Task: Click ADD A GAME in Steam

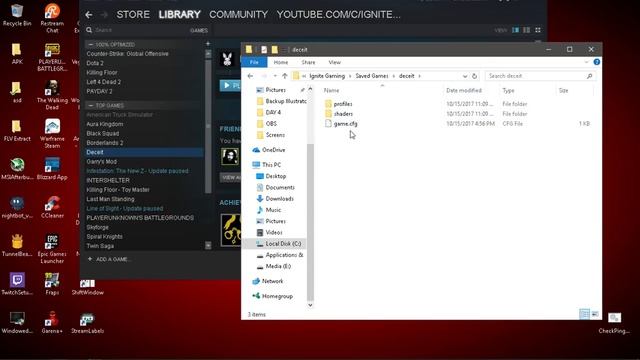Action: click(109, 259)
